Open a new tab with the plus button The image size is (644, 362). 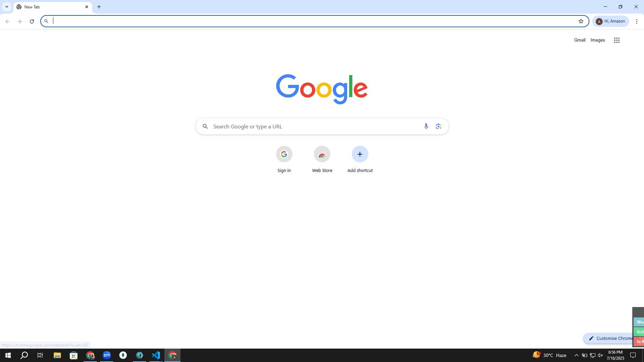[x=99, y=7]
